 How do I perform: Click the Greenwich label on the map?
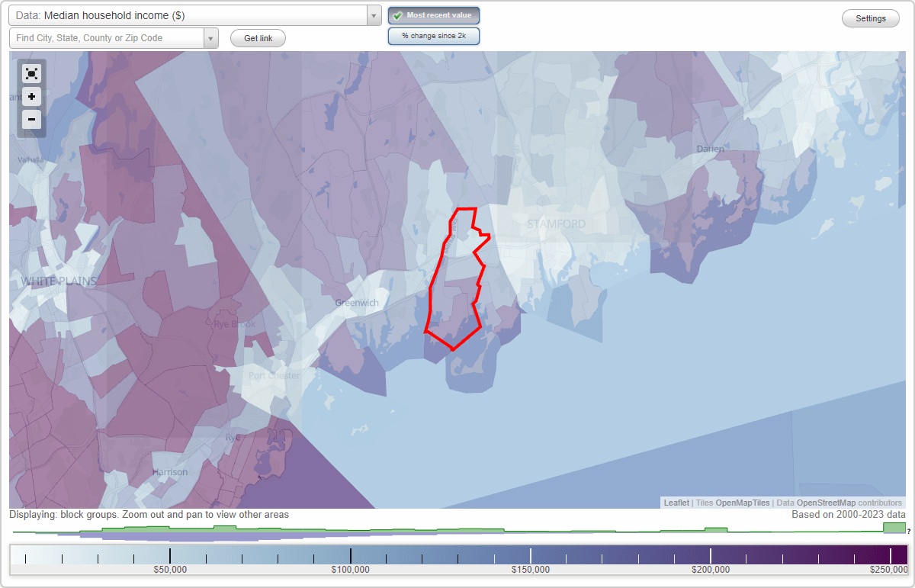(355, 302)
